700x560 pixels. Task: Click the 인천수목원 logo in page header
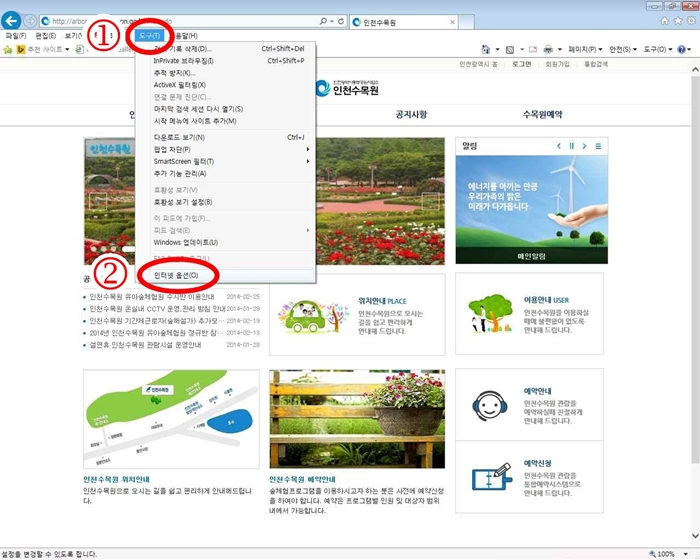click(x=347, y=88)
